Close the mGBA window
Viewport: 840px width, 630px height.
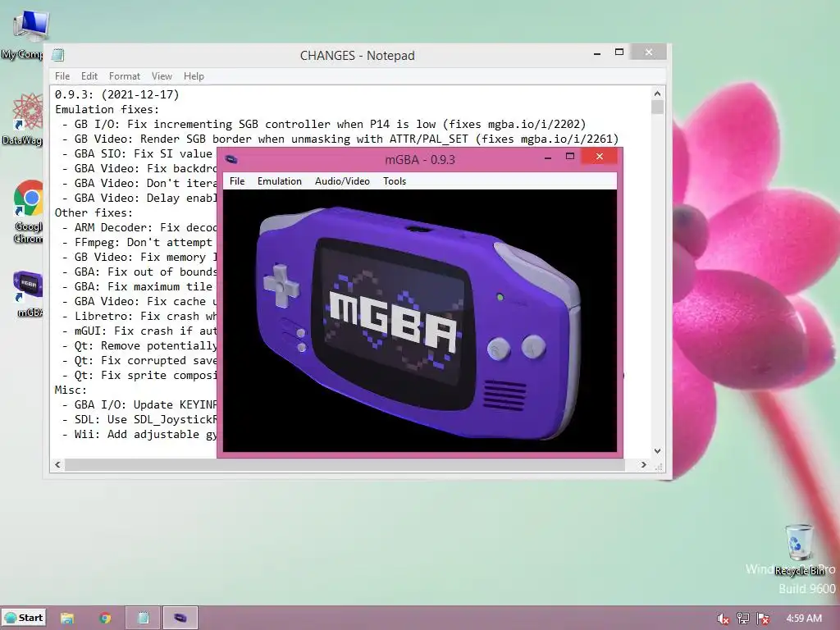tap(600, 157)
